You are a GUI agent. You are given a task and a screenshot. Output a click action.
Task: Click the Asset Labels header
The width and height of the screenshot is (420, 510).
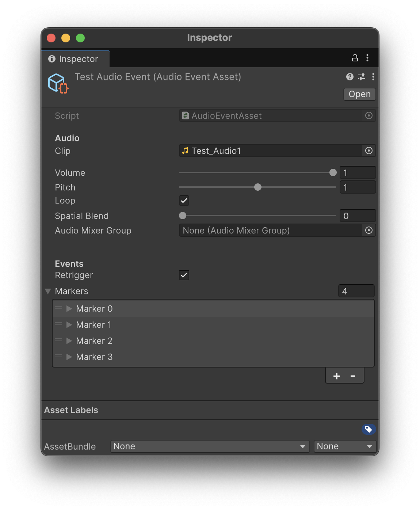click(x=71, y=410)
